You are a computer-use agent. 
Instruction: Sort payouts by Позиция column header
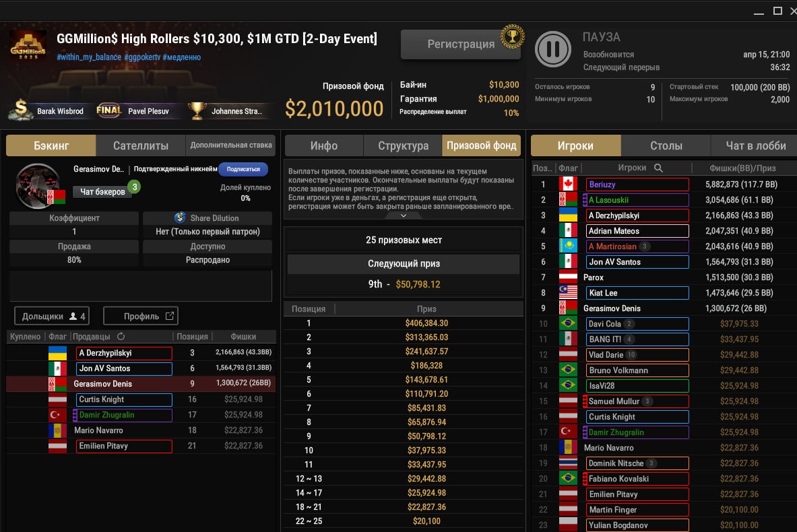point(309,308)
